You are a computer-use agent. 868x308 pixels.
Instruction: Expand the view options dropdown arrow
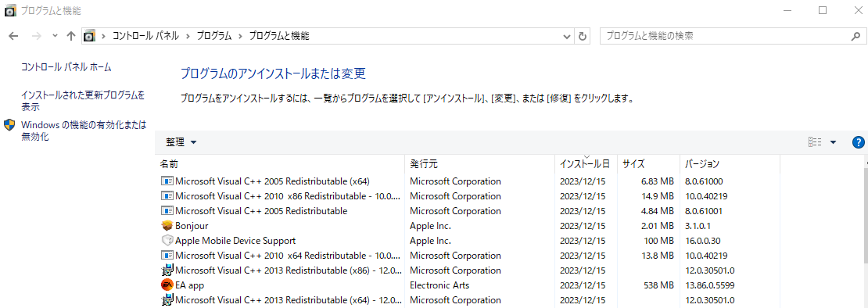pos(833,142)
